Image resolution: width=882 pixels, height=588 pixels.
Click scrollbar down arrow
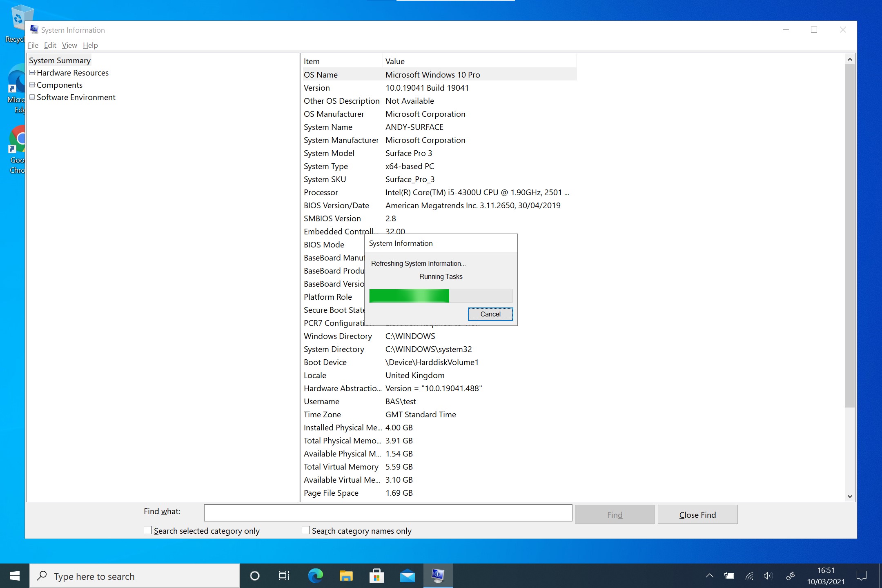pos(850,496)
